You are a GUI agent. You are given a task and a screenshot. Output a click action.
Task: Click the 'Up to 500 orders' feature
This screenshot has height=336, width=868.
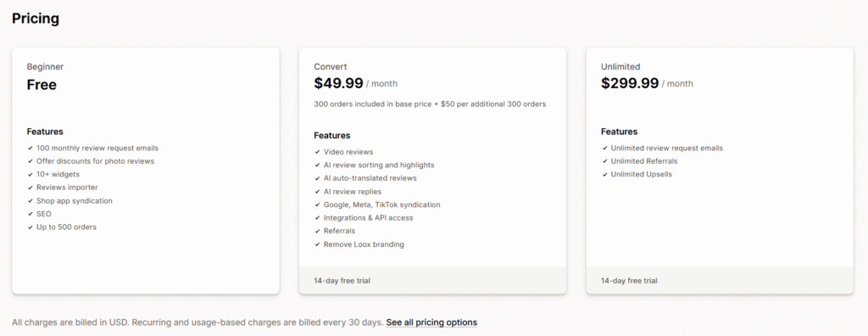66,227
